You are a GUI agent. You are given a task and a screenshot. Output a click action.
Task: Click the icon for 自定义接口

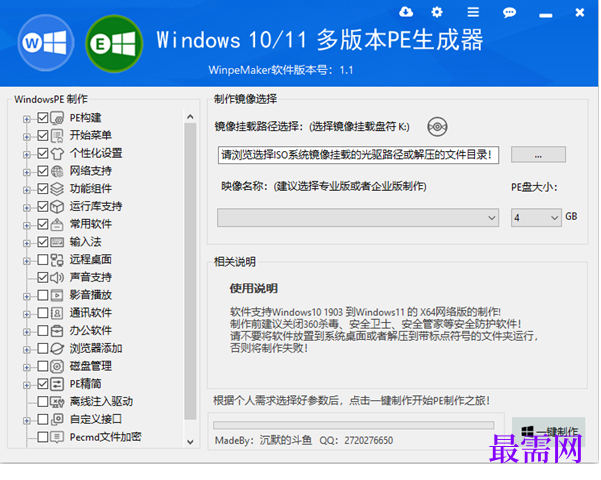(57, 419)
